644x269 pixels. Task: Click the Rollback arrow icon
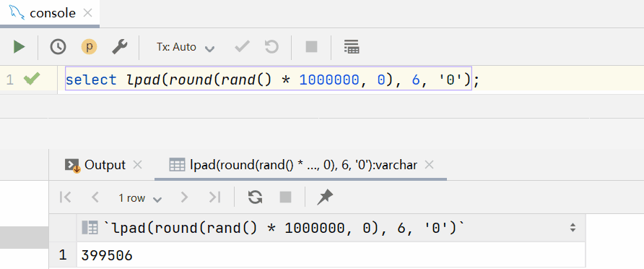coord(271,47)
